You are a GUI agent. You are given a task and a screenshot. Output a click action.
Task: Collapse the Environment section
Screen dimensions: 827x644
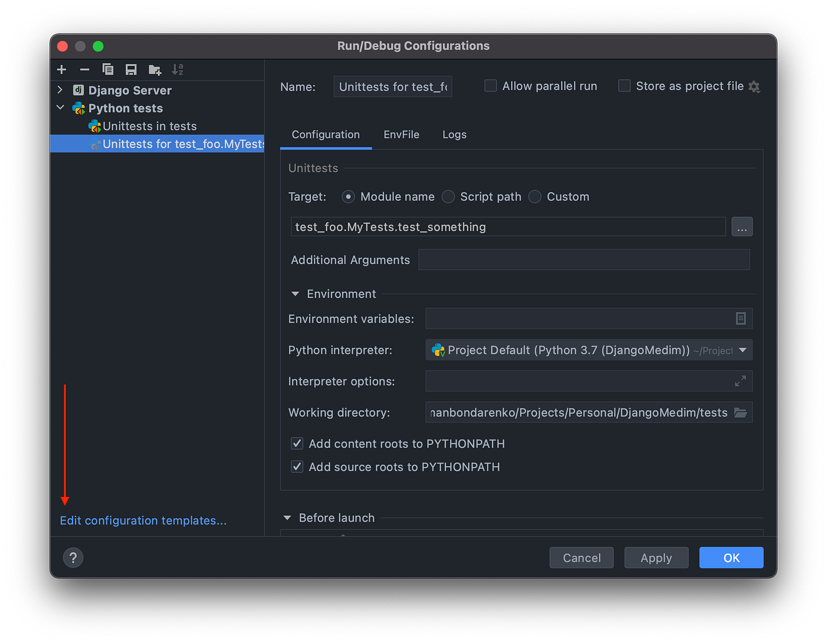point(295,294)
